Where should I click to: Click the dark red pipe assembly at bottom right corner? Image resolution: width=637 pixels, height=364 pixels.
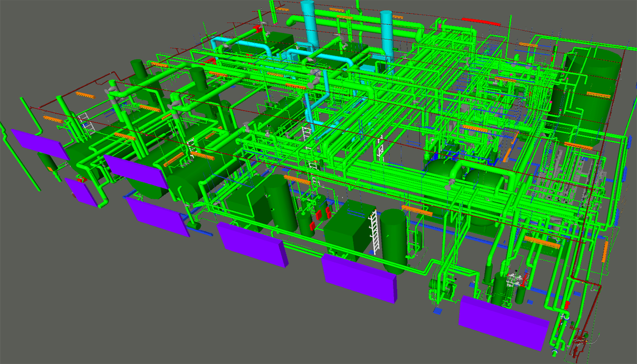580,341
